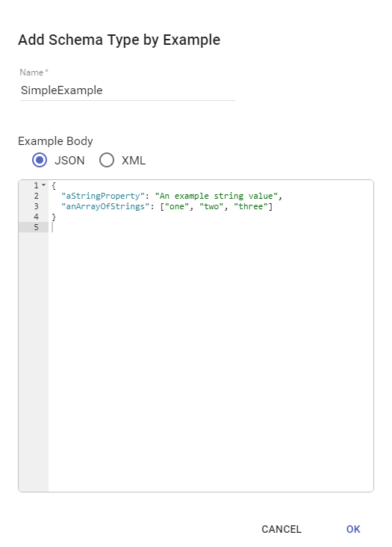Click line number 2 in the gutter
Viewport: 392px width, 547px height.
coord(37,196)
